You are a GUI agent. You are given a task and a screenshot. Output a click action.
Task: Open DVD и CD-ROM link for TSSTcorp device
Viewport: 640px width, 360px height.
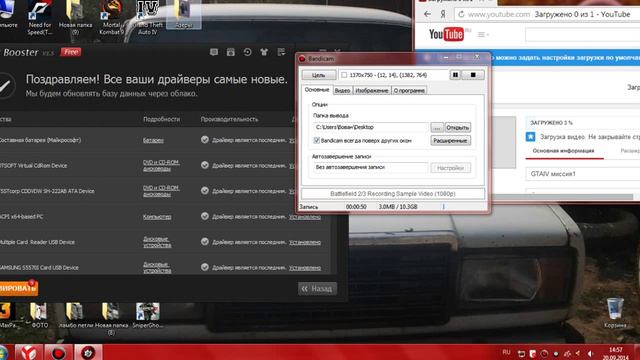tap(161, 191)
